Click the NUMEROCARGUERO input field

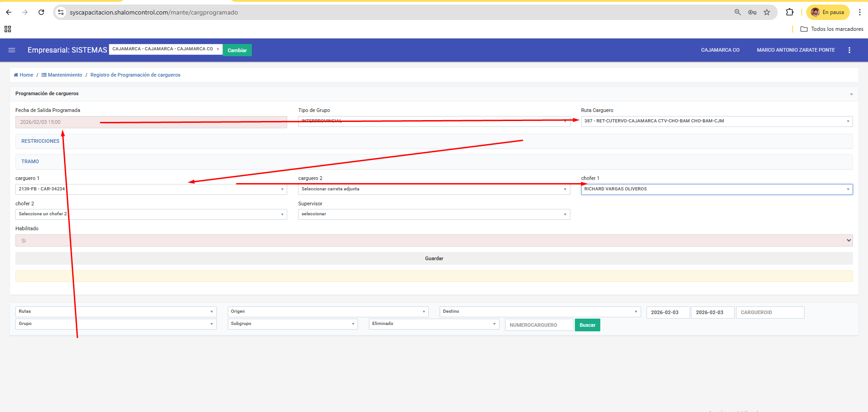539,325
